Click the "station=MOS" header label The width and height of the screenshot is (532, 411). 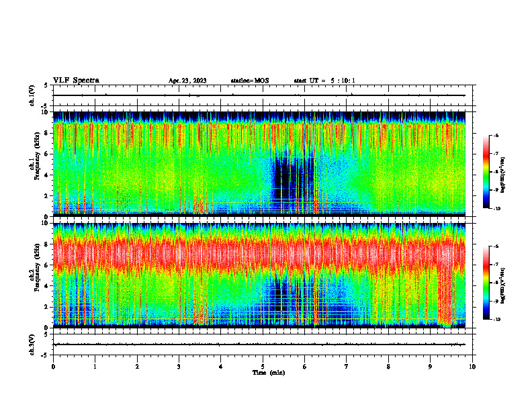click(x=250, y=81)
